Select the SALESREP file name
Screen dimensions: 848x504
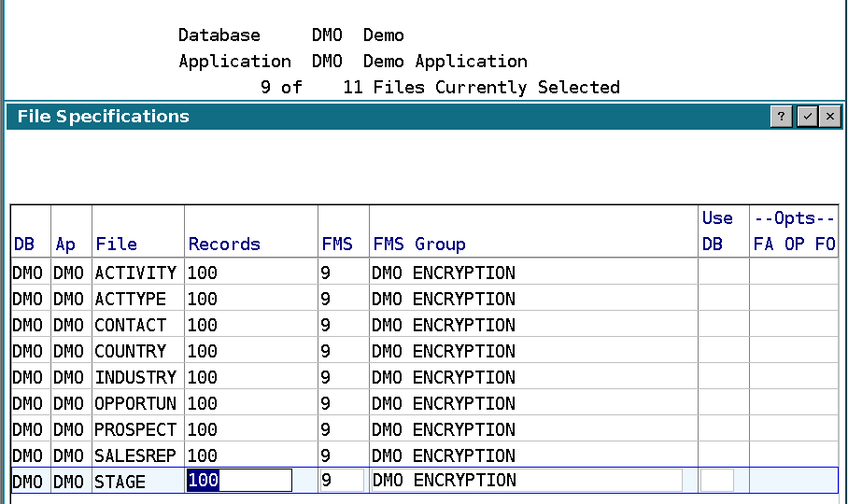[135, 455]
